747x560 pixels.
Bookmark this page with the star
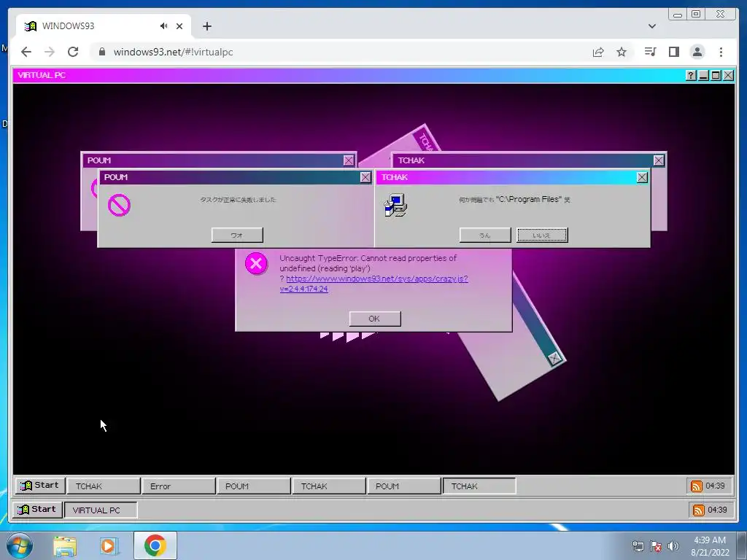pos(622,52)
